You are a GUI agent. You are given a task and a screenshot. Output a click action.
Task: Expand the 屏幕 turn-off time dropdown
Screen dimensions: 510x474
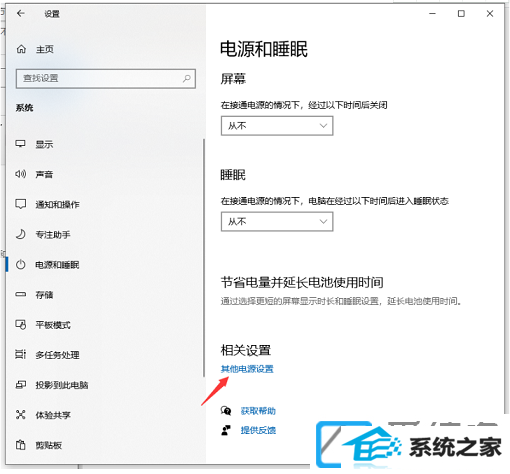(x=277, y=126)
